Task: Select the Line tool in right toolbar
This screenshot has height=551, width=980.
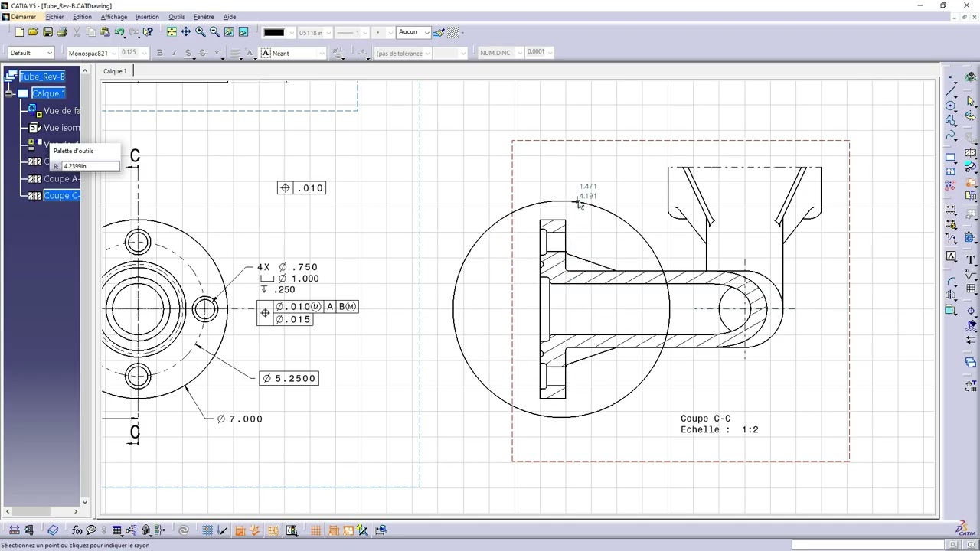Action: pos(950,91)
